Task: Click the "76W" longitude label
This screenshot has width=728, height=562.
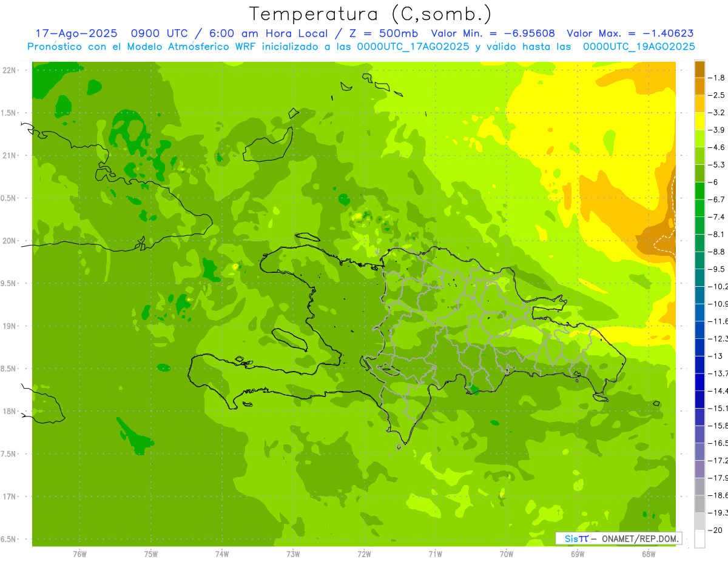Action: tap(79, 554)
